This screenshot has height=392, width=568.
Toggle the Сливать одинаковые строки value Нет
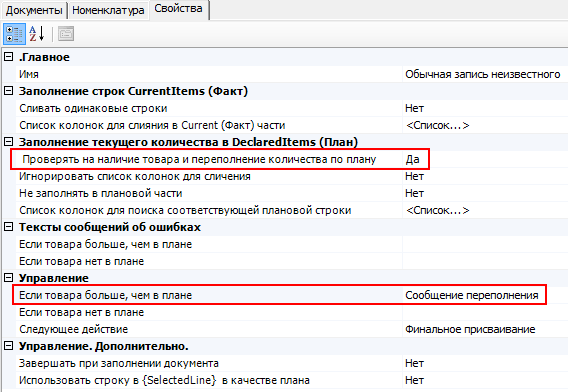click(x=485, y=108)
